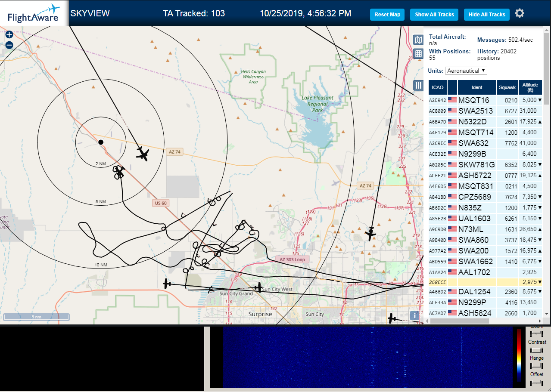Sort the table by Squawk column header

[507, 87]
